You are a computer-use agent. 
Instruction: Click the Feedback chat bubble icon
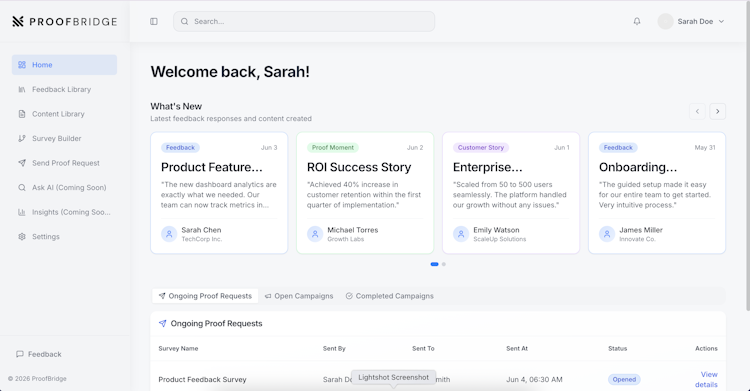(20, 354)
